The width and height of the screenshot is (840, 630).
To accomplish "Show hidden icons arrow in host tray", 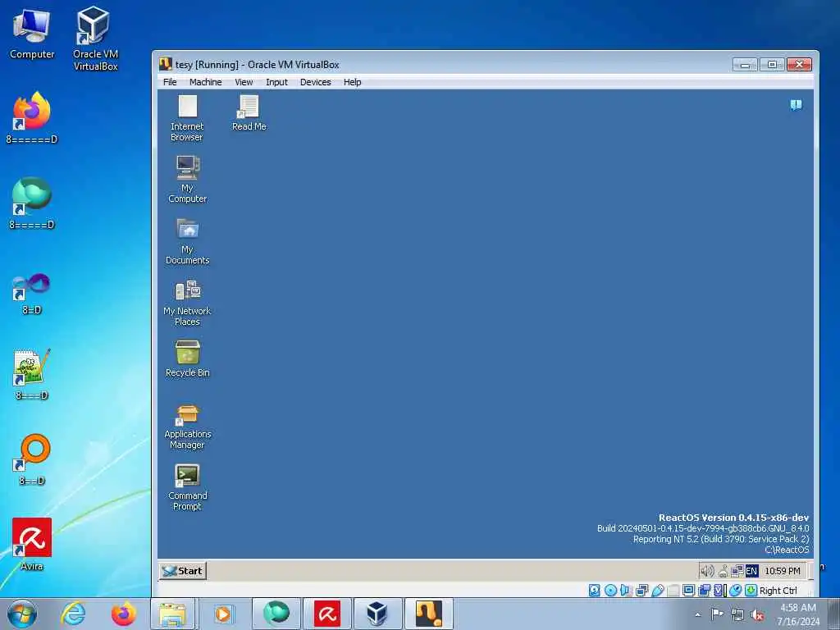I will click(697, 614).
